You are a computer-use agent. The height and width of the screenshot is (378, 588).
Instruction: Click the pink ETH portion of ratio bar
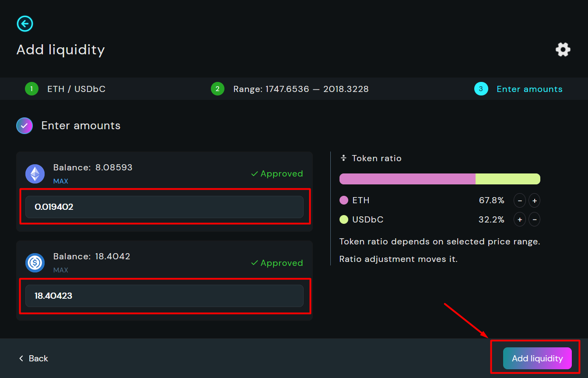(x=407, y=179)
